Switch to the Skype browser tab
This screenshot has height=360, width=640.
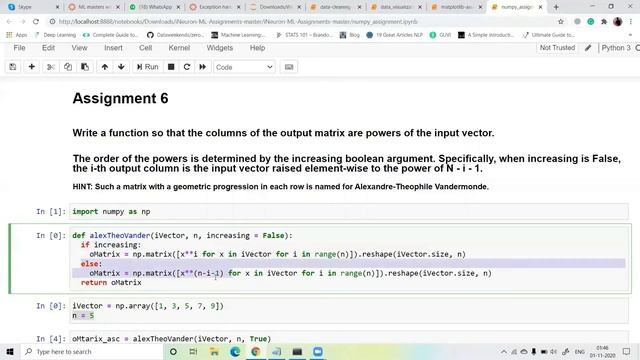pyautogui.click(x=33, y=7)
